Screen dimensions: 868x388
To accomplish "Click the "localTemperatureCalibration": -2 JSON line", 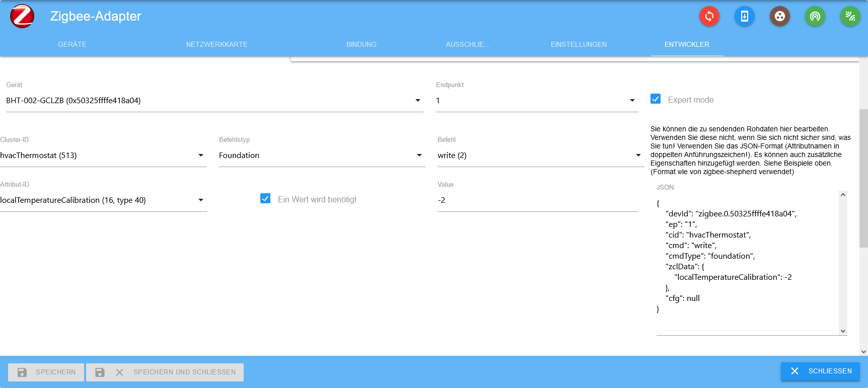I will [x=733, y=277].
